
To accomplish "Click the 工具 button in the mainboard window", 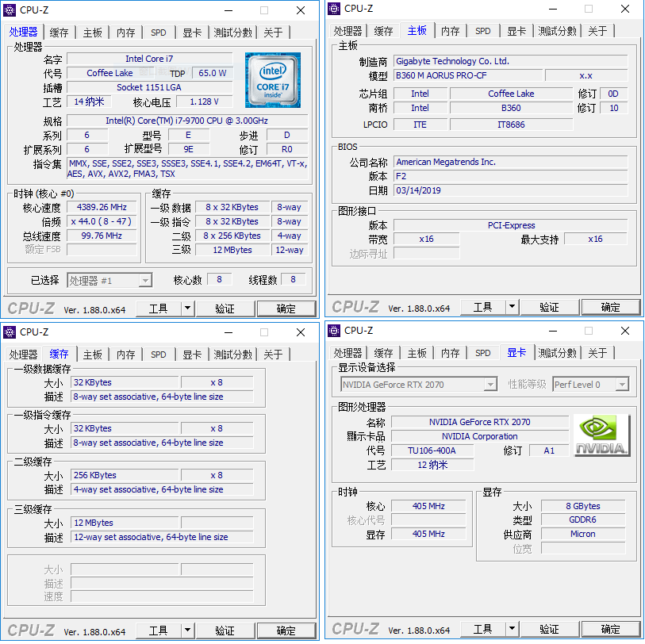I will pyautogui.click(x=483, y=306).
